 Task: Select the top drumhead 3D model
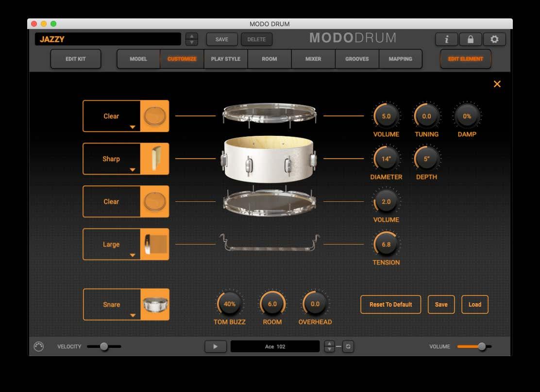pos(270,115)
